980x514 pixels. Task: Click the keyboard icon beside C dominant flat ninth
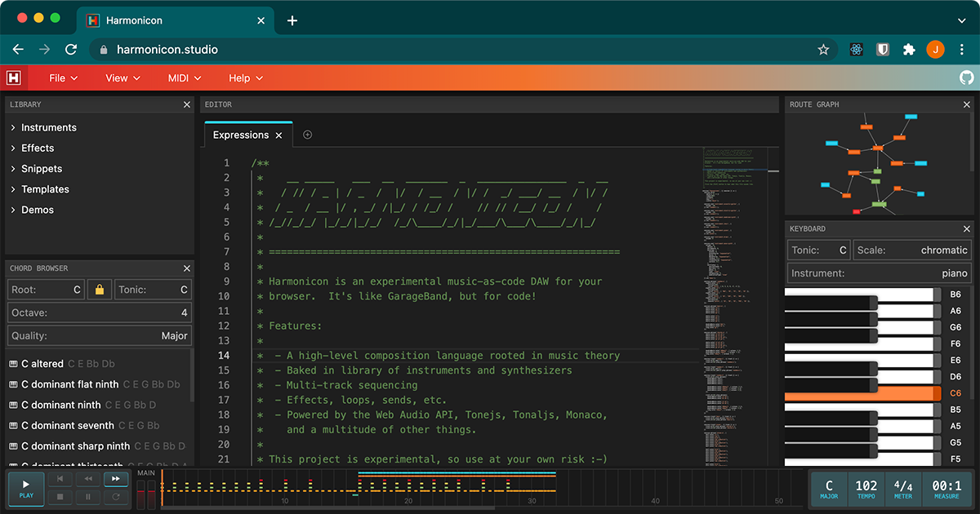pos(13,384)
